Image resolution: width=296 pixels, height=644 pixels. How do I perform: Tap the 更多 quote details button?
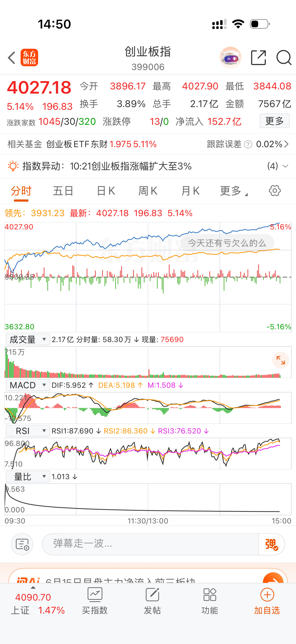click(274, 121)
